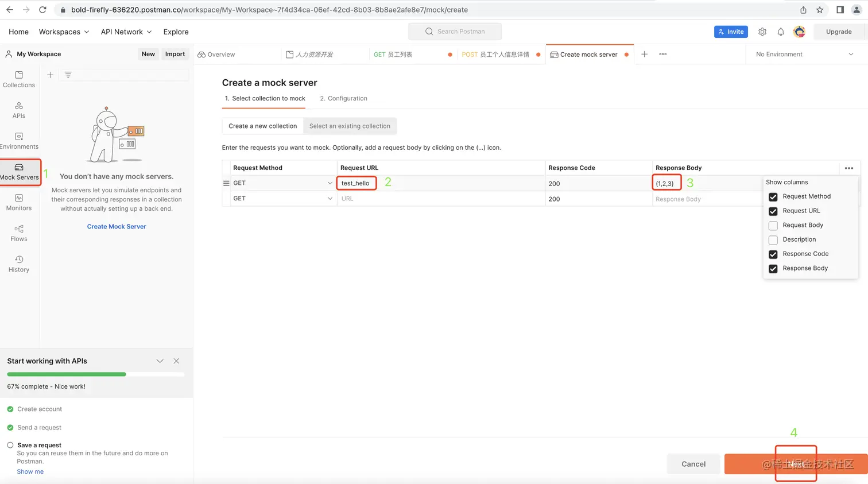
Task: Expand the Workspaces dropdown
Action: [64, 32]
